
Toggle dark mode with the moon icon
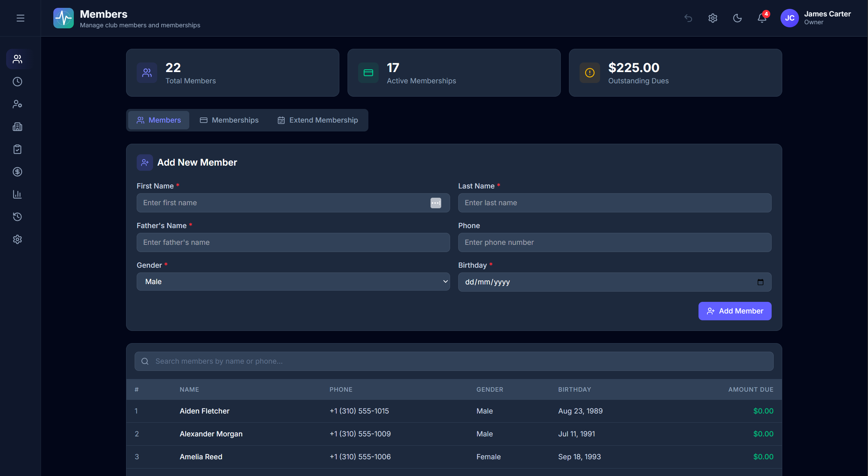coord(737,18)
